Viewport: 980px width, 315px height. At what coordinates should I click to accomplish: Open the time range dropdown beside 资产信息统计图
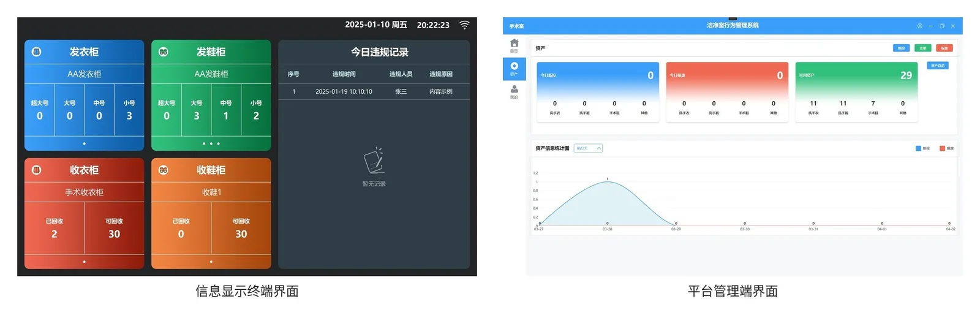pos(588,148)
